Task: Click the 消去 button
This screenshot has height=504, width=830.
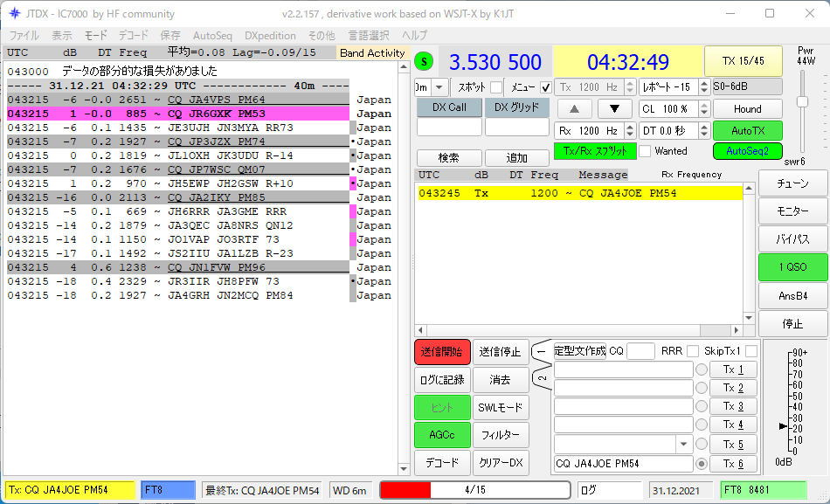Action: click(x=501, y=380)
